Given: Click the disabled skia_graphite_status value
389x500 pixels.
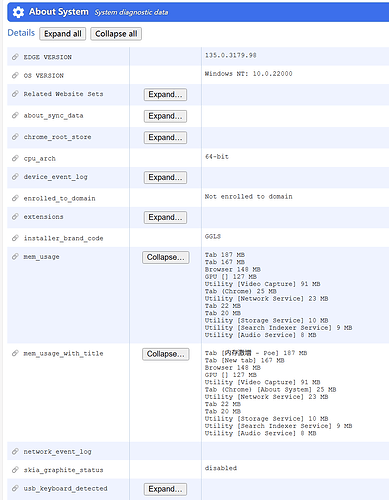Looking at the screenshot, I should [x=221, y=468].
